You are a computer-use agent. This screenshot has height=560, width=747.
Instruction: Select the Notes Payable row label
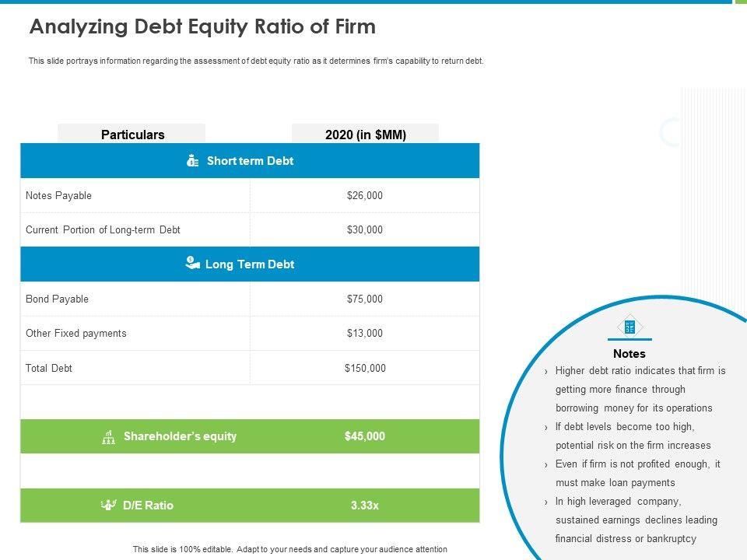pyautogui.click(x=59, y=196)
